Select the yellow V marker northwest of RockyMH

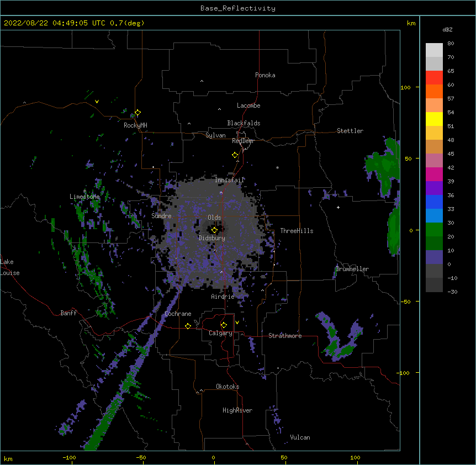[x=97, y=102]
